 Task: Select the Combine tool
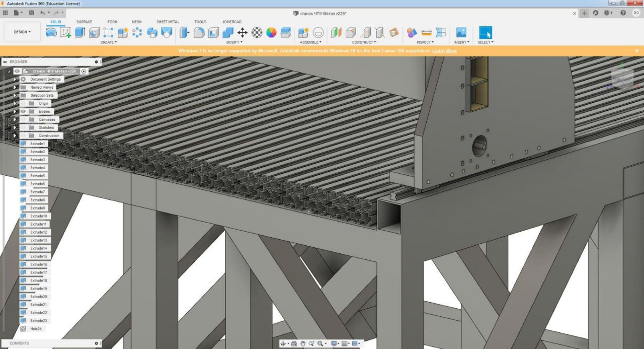pyautogui.click(x=228, y=33)
